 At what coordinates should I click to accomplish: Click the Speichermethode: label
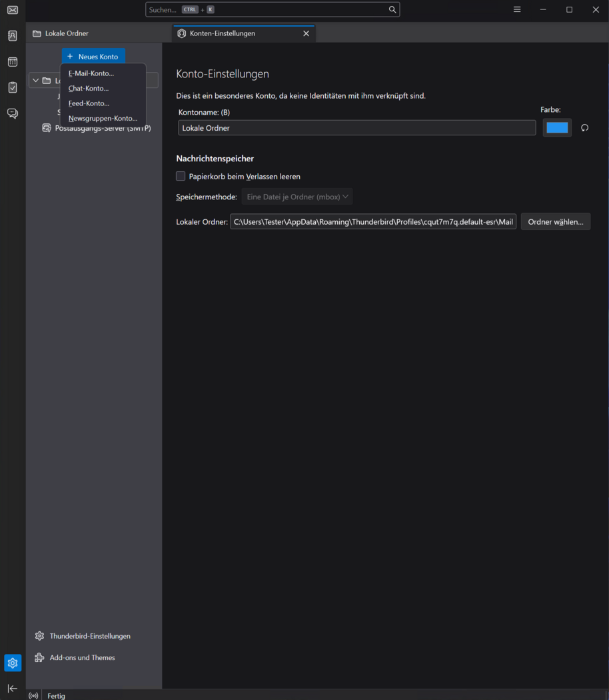pos(207,197)
